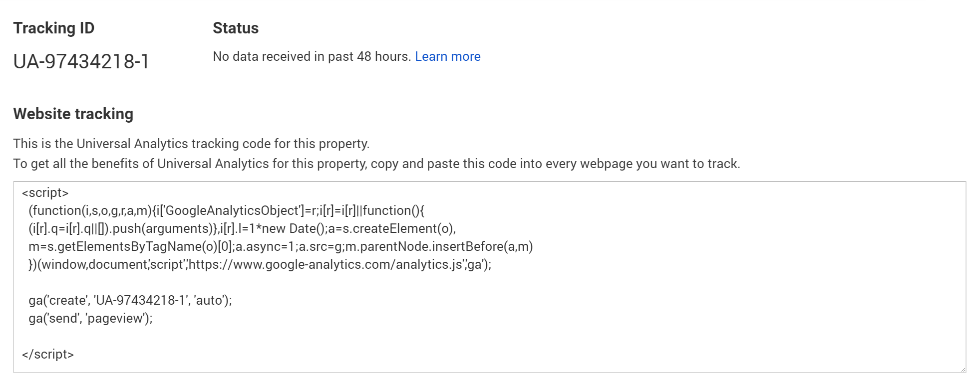
Task: Click the textarea resize handle corner
Action: pos(963,369)
